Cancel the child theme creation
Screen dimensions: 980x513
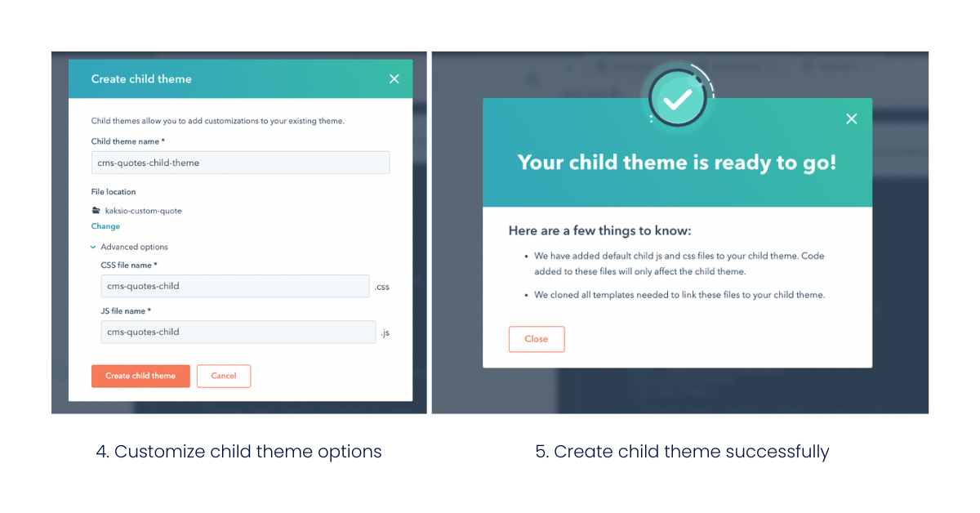pyautogui.click(x=224, y=376)
